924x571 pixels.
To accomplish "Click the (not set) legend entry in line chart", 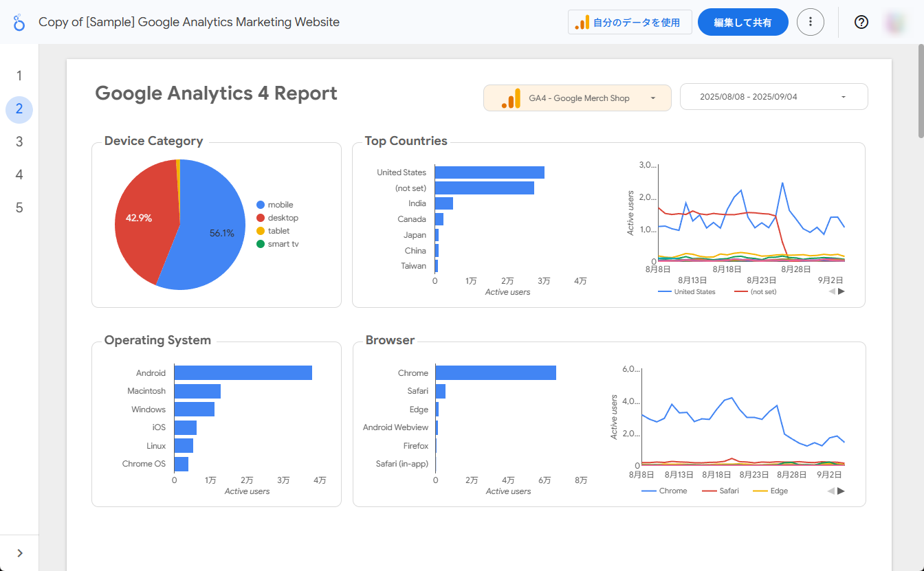I will tap(756, 291).
